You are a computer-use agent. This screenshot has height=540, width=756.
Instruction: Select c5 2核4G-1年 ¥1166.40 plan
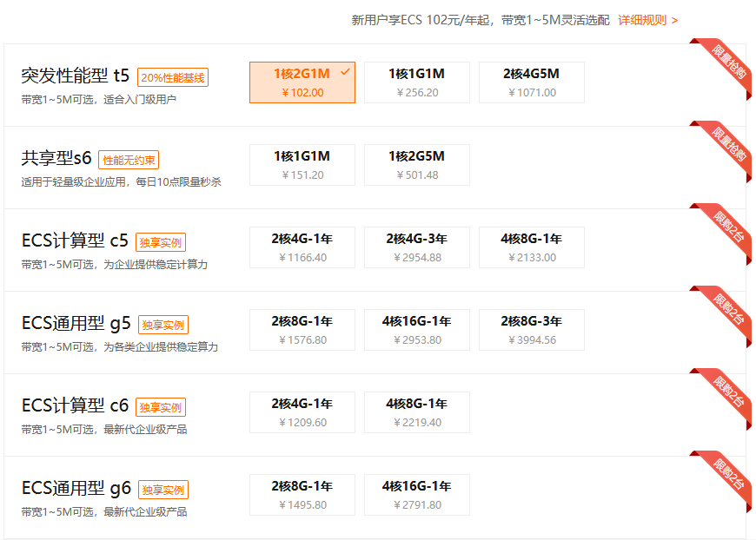point(302,247)
